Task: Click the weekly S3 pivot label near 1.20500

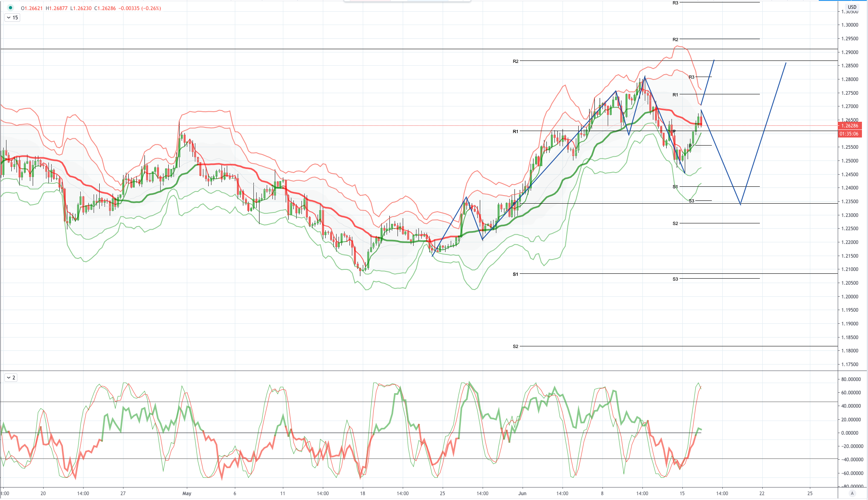Action: (x=675, y=279)
